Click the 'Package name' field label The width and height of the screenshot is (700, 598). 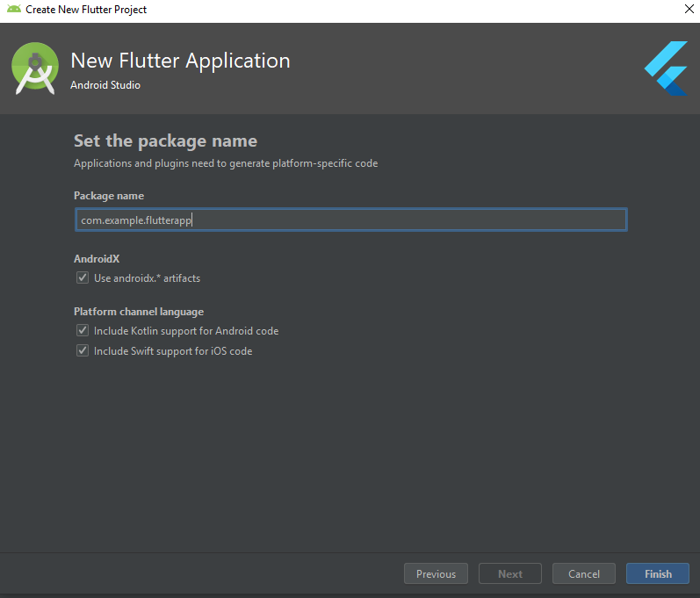(x=109, y=196)
